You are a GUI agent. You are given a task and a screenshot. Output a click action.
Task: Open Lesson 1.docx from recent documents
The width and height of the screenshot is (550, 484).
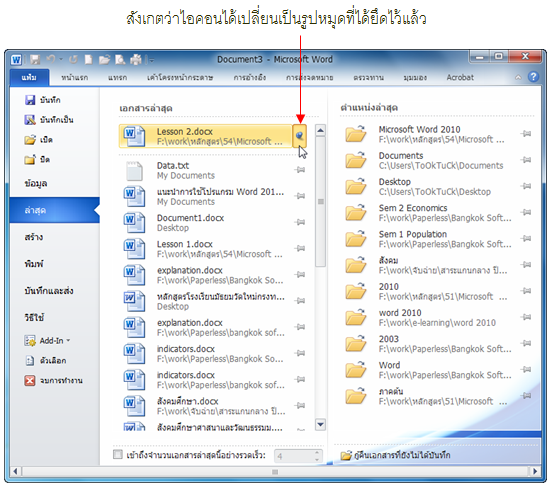tap(206, 249)
